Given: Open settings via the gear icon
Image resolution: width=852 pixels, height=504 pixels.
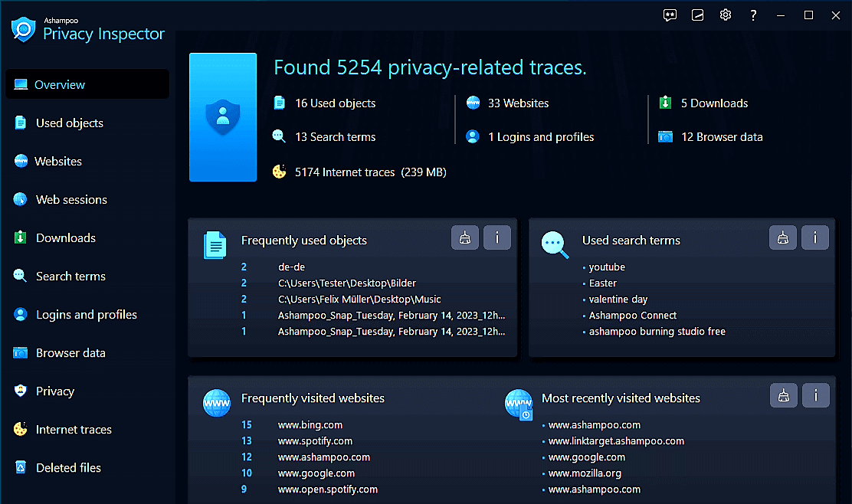Looking at the screenshot, I should pyautogui.click(x=725, y=15).
